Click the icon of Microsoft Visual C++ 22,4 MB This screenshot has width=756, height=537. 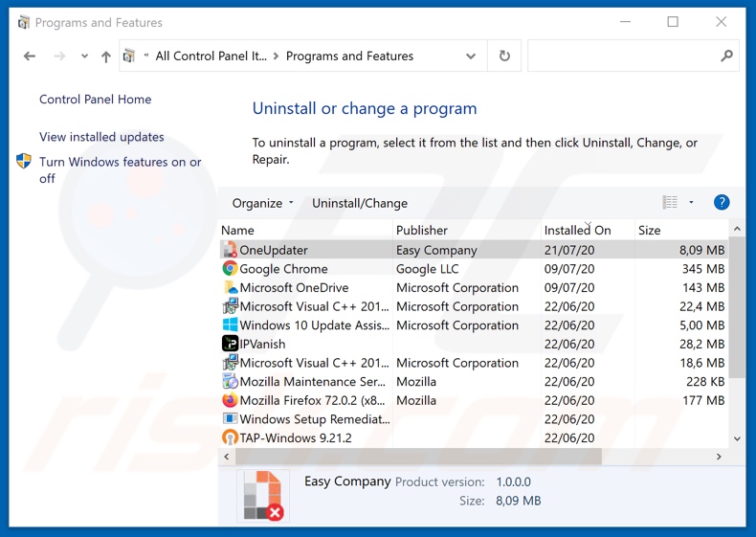pyautogui.click(x=230, y=306)
